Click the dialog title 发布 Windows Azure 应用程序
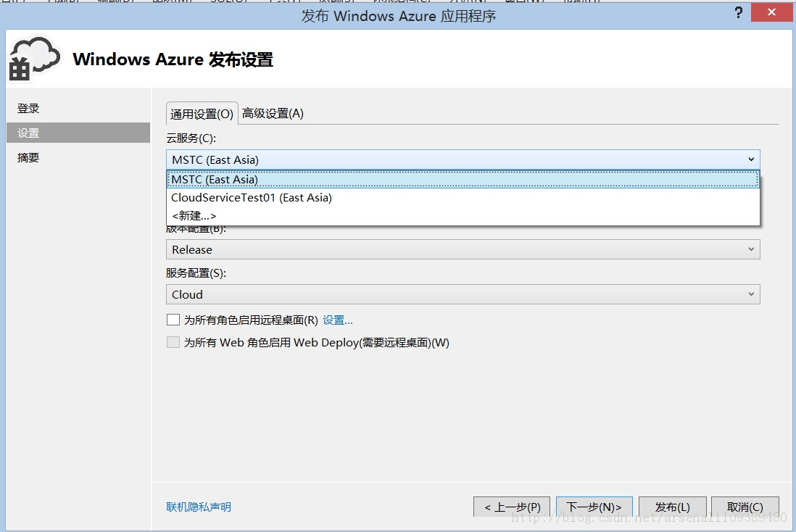This screenshot has width=796, height=532. tap(399, 16)
